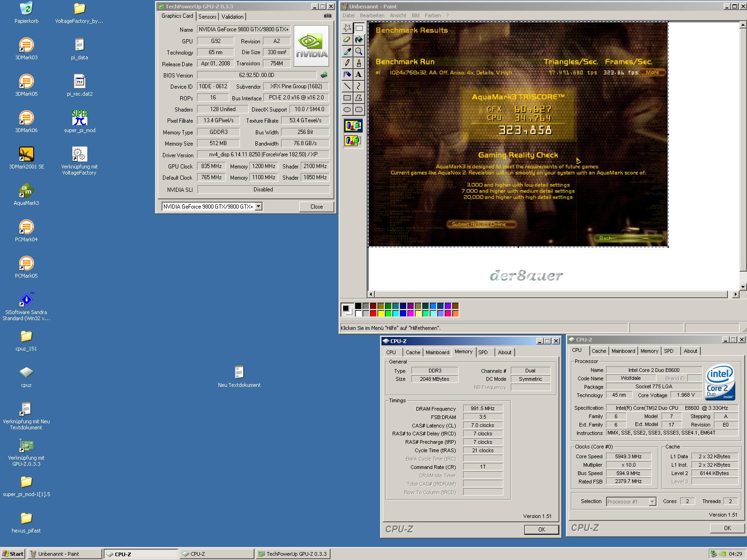Click the Windows Start button

click(x=13, y=554)
